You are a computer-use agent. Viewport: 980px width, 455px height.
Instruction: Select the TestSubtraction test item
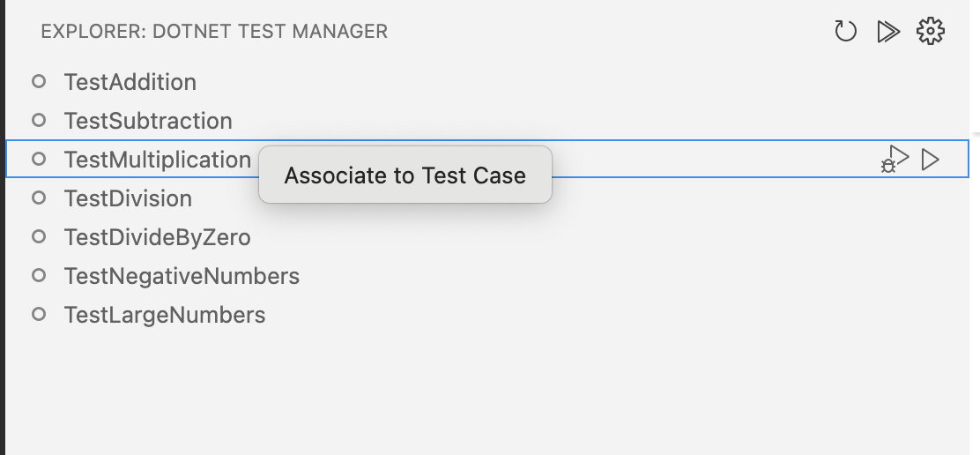click(148, 121)
